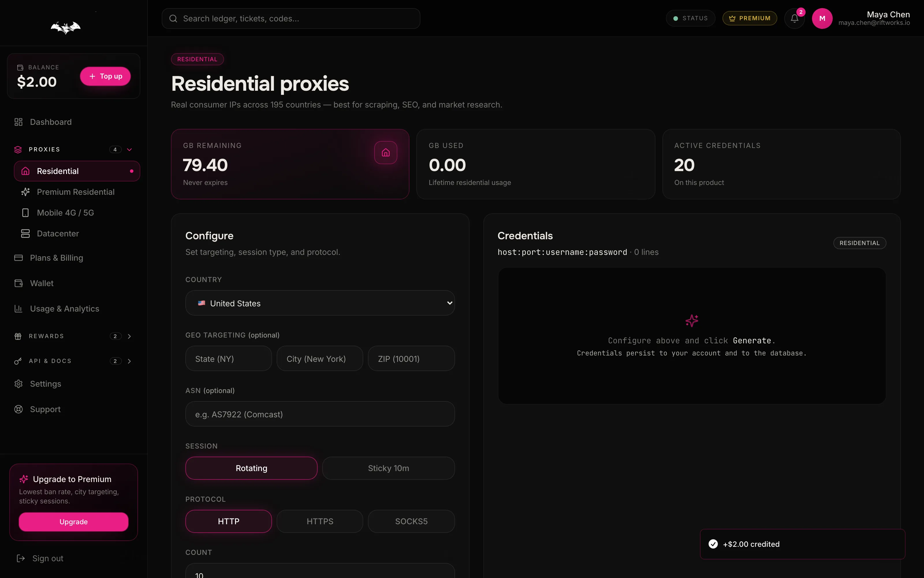Open the Country dropdown showing United States

click(x=320, y=303)
